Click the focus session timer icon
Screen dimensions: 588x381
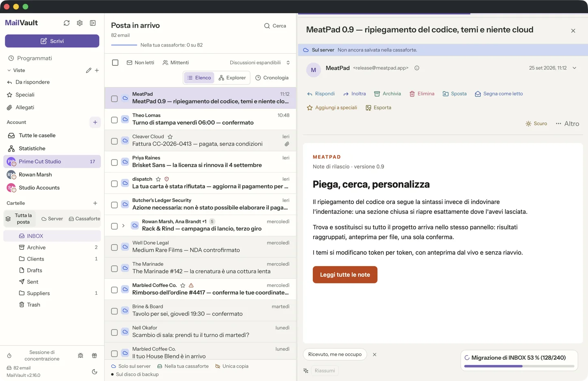click(9, 356)
